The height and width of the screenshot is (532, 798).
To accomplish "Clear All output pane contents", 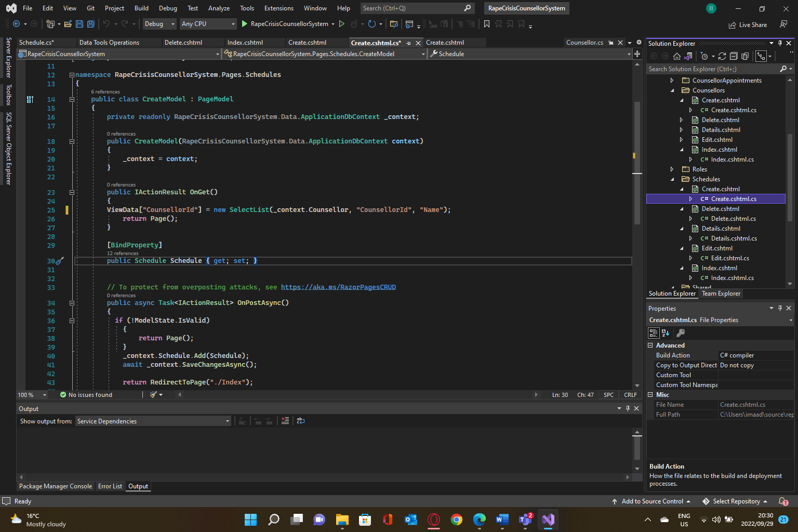I will coord(285,421).
